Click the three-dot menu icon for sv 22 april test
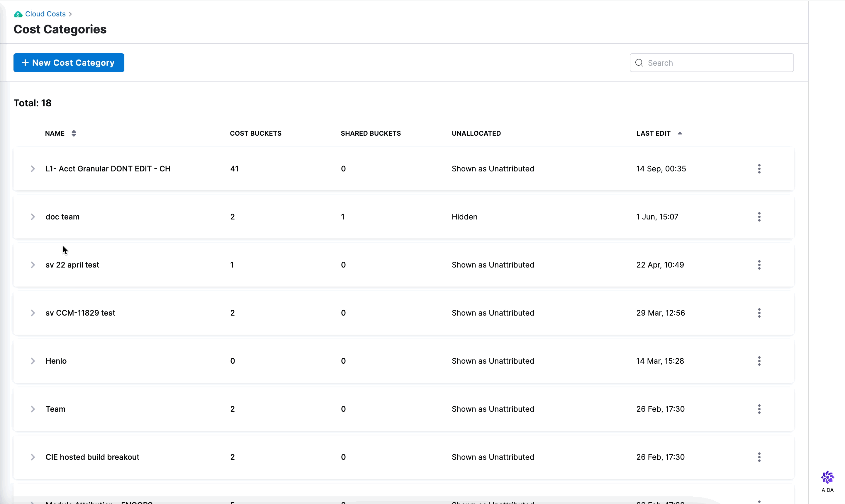845x504 pixels. click(x=759, y=265)
